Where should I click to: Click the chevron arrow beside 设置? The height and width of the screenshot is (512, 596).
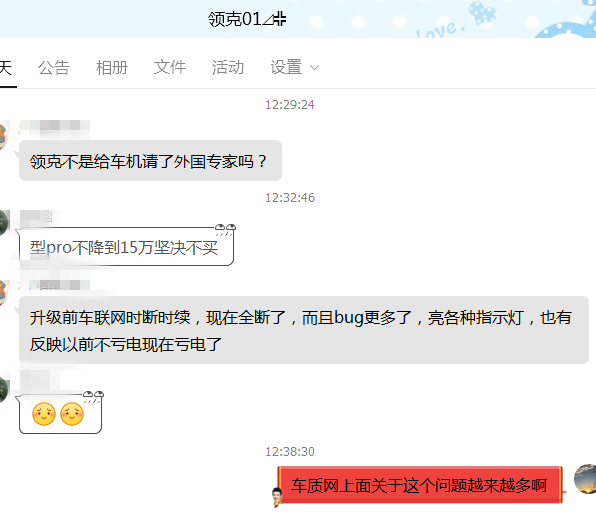(x=314, y=68)
